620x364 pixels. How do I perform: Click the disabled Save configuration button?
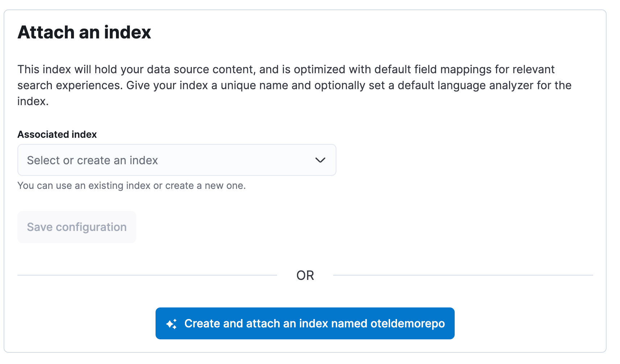(x=77, y=227)
